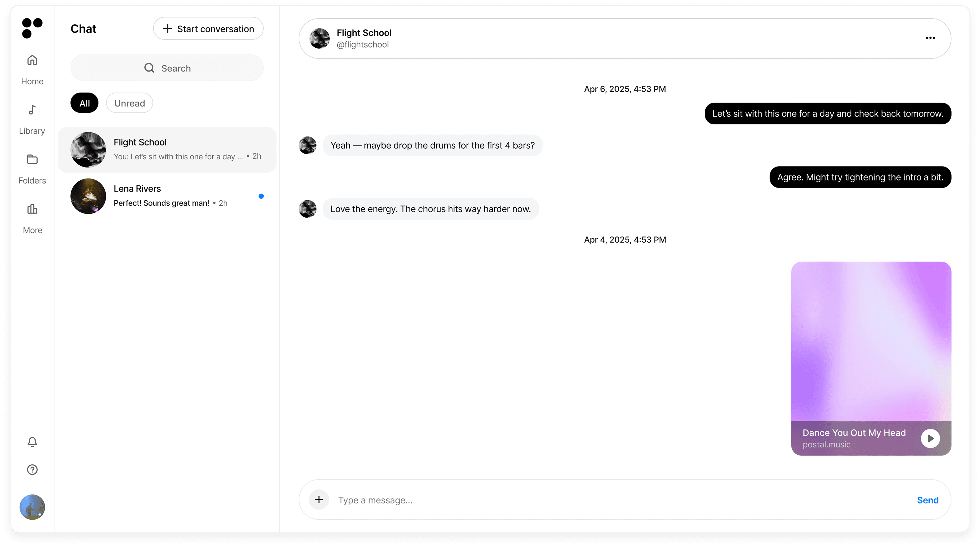The height and width of the screenshot is (547, 980).
Task: Click the 'Perfect! Sounds great man!' preview
Action: click(161, 203)
